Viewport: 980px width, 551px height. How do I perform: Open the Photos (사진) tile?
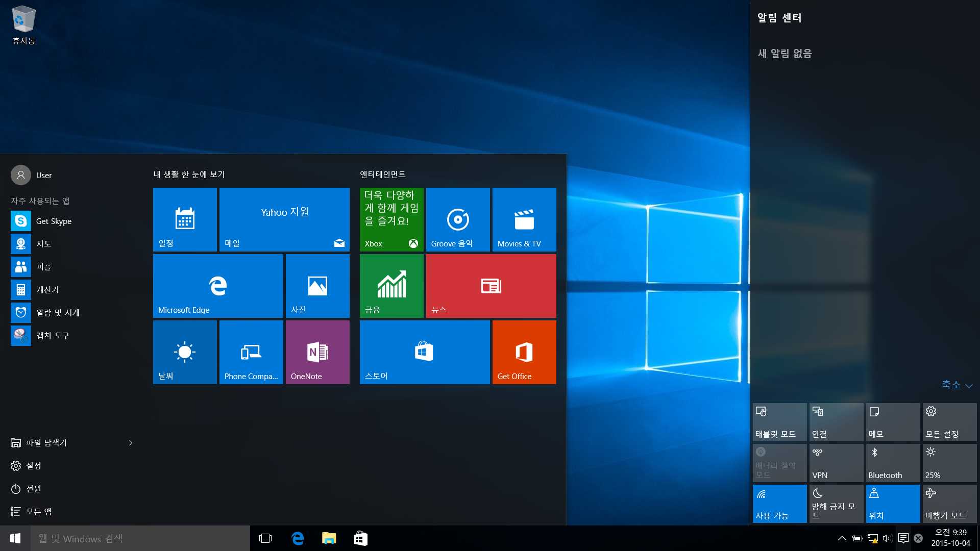(317, 286)
